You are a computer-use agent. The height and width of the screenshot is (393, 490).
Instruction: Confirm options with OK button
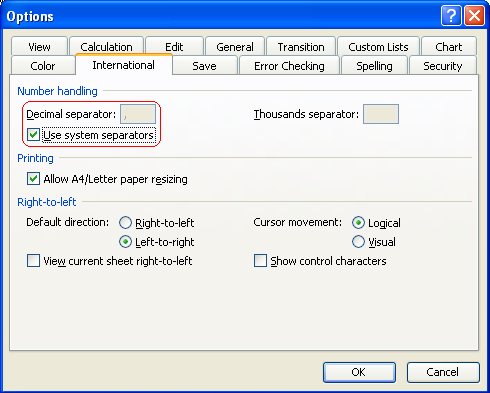click(x=359, y=372)
